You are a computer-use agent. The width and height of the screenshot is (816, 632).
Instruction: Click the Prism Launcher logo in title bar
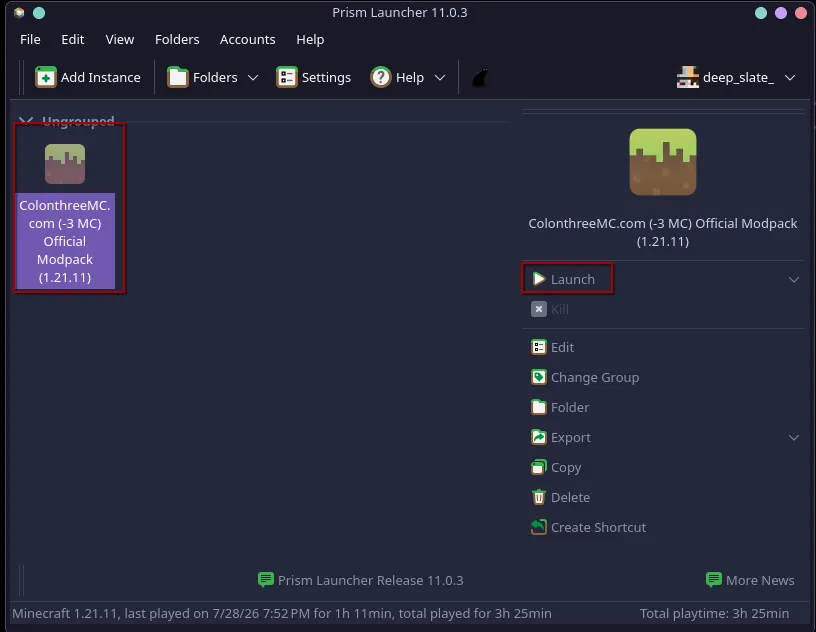[19, 12]
